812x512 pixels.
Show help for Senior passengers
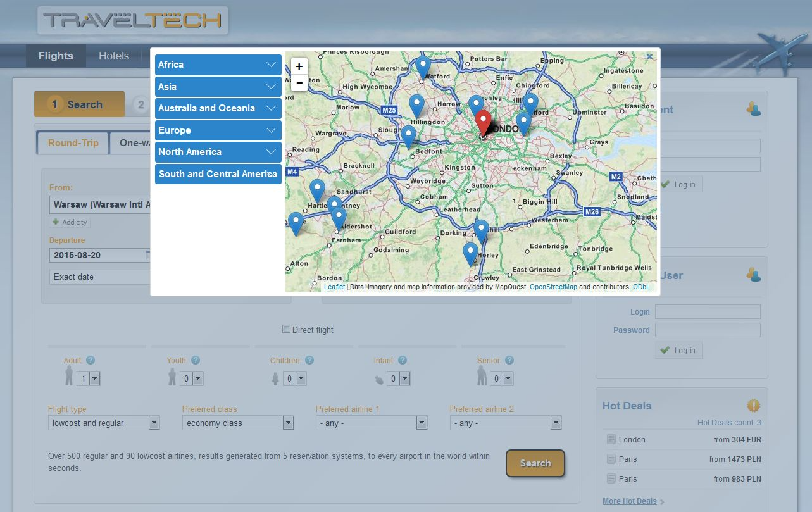pyautogui.click(x=509, y=360)
